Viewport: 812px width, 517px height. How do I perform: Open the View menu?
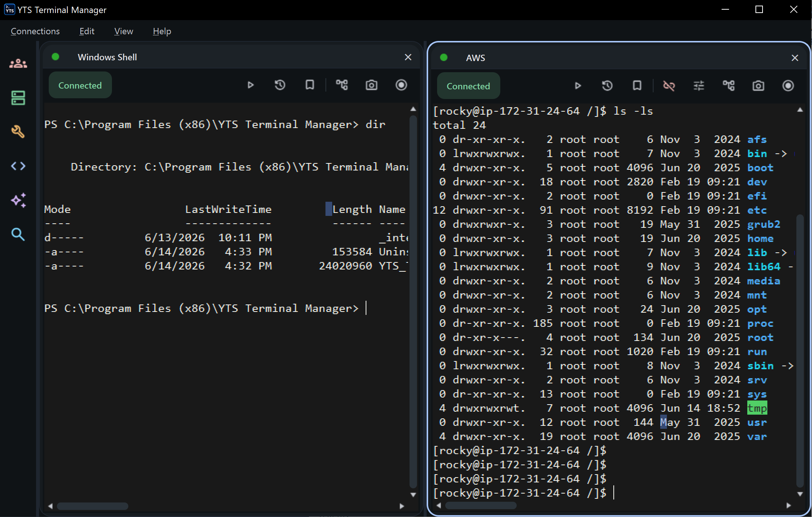tap(123, 31)
